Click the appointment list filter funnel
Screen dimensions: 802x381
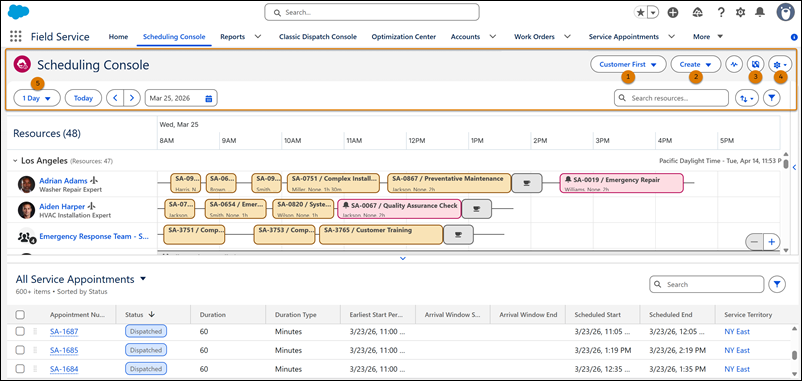click(x=777, y=284)
